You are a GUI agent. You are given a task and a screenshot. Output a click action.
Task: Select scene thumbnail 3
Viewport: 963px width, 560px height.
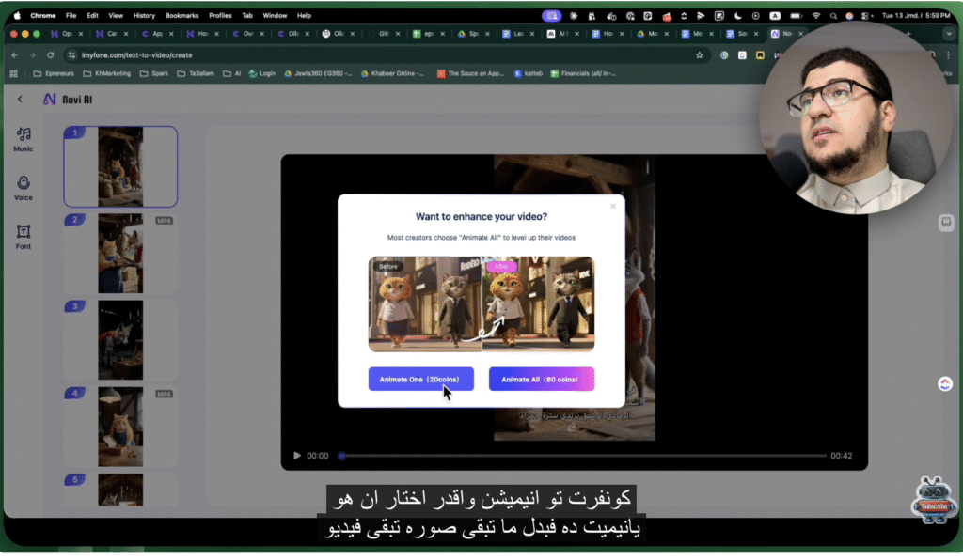pos(120,340)
